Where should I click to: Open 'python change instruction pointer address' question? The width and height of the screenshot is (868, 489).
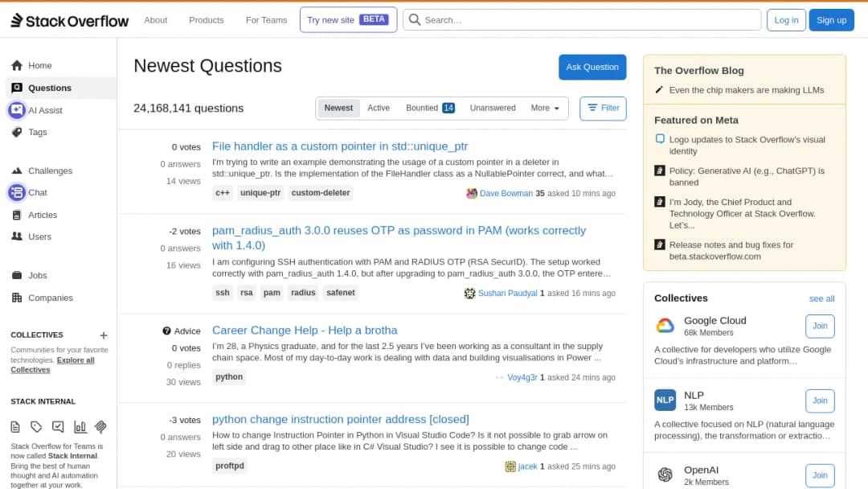pos(341,419)
